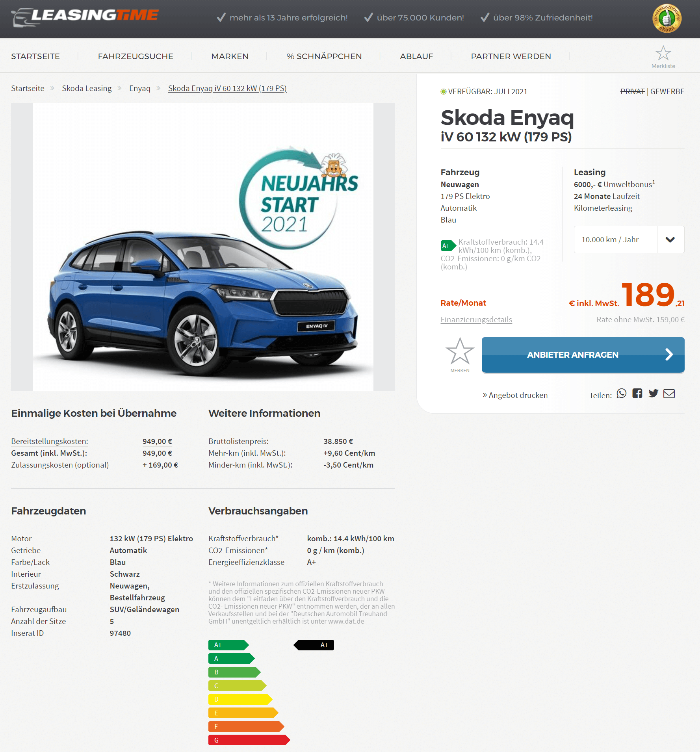Screen dimensions: 700x752
Task: Open the eKomi customer award badge
Action: (667, 19)
